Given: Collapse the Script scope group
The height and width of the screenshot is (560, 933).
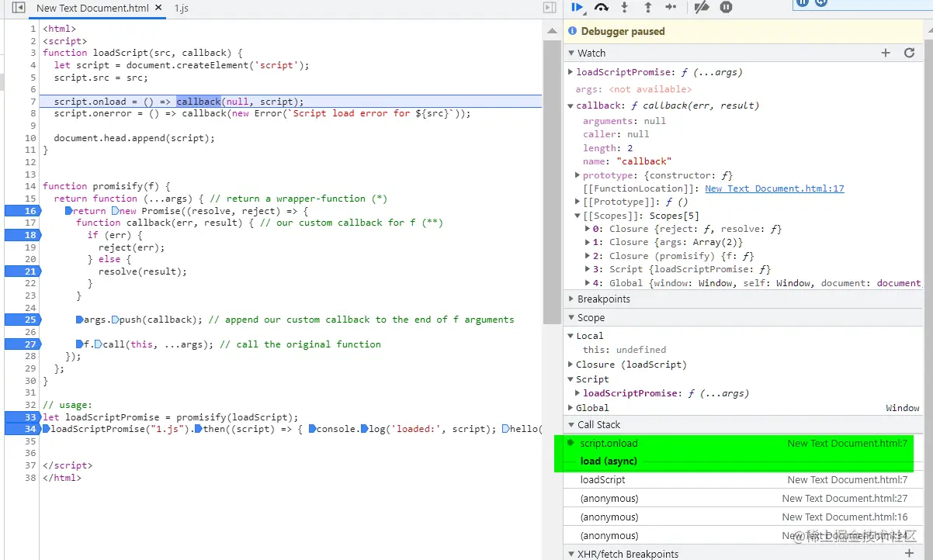Looking at the screenshot, I should (x=571, y=379).
